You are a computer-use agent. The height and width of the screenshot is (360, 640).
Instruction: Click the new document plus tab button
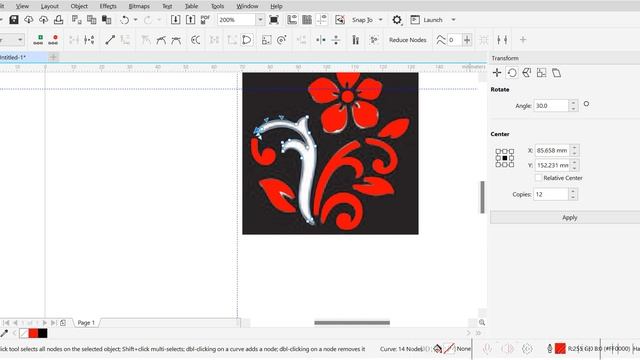tap(53, 57)
